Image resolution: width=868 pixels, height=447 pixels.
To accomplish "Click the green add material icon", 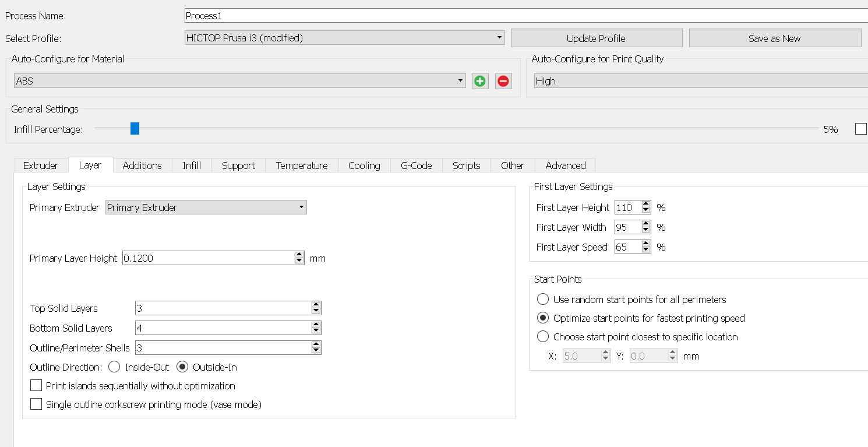I will (x=479, y=81).
